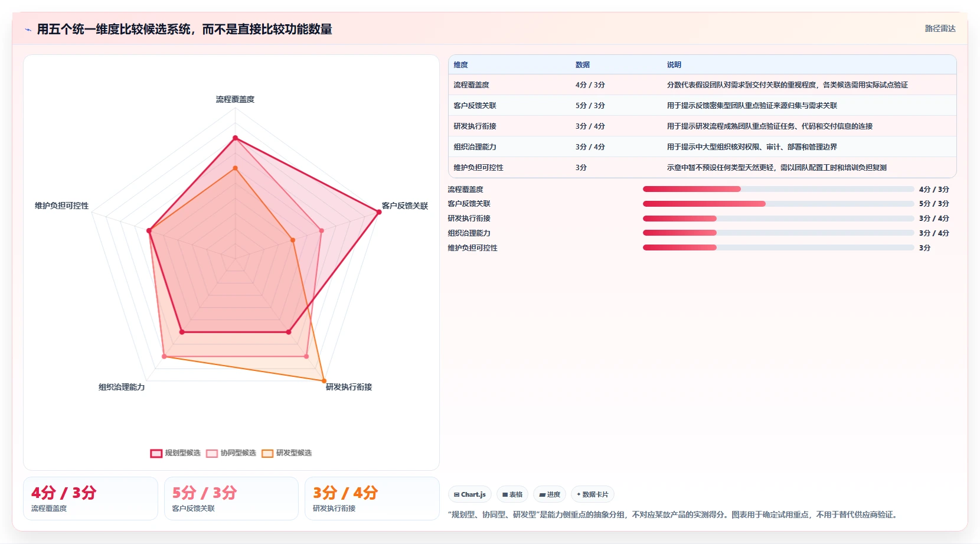The width and height of the screenshot is (980, 544).
Task: Select the 说明 column header
Action: coord(674,65)
